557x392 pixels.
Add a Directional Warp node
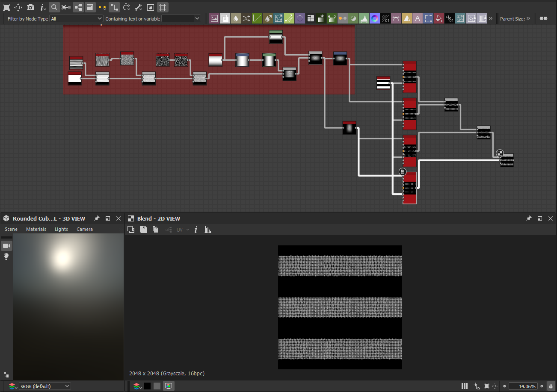[278, 18]
